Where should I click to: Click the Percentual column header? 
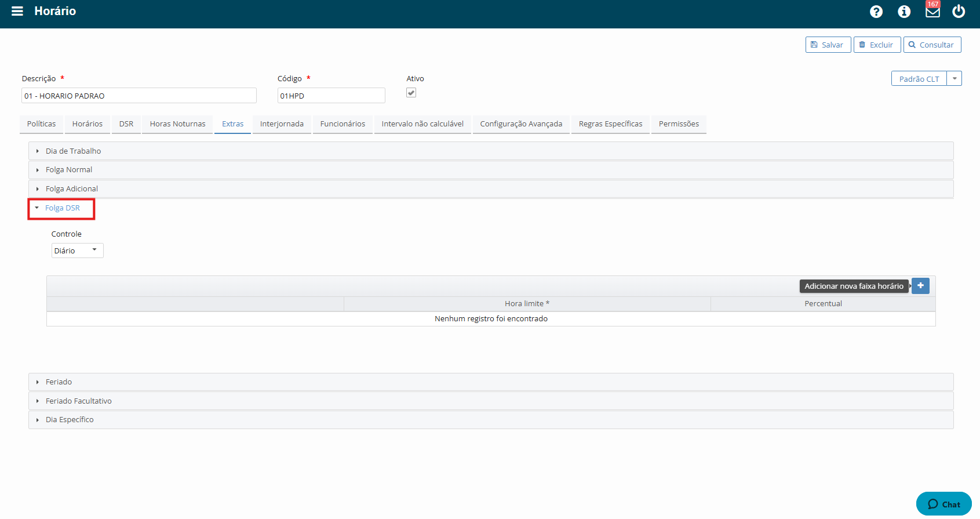point(823,304)
